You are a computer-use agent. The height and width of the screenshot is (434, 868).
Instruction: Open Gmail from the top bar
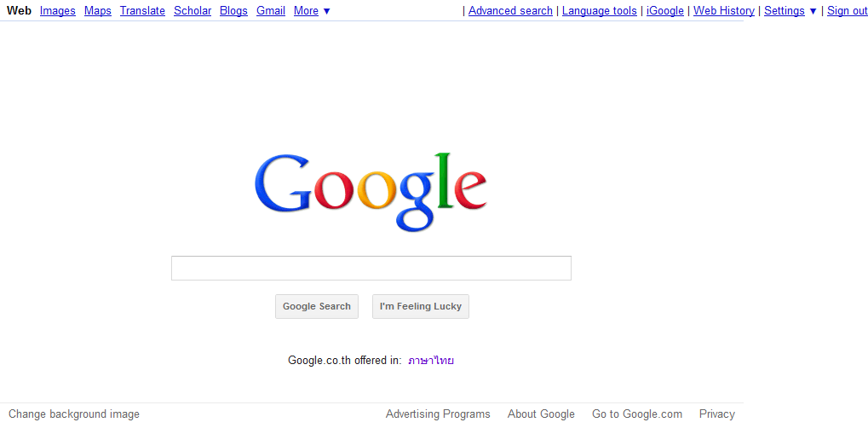coord(271,10)
